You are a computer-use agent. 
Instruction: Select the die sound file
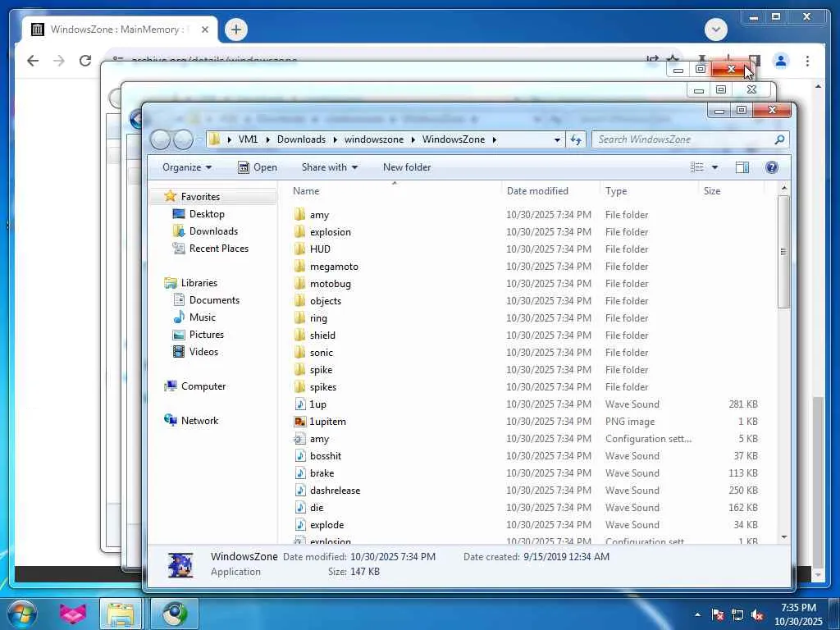[x=317, y=507]
